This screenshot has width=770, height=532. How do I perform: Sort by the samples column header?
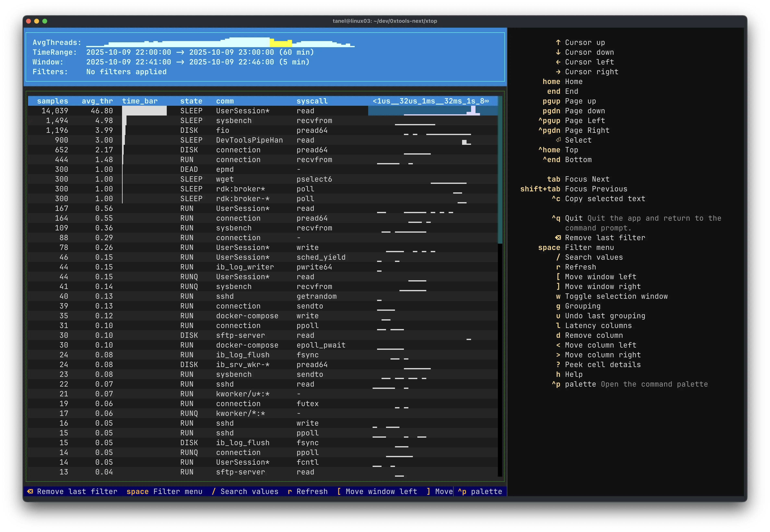point(52,101)
